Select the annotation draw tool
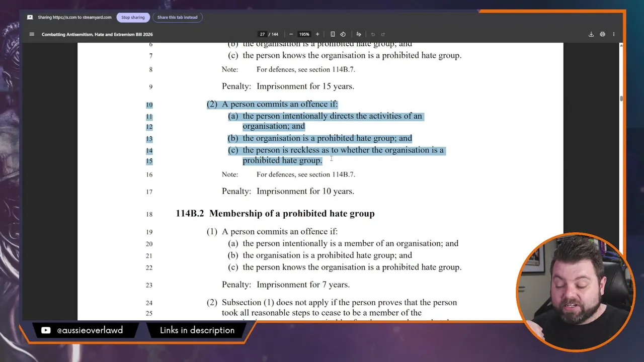 pyautogui.click(x=359, y=34)
